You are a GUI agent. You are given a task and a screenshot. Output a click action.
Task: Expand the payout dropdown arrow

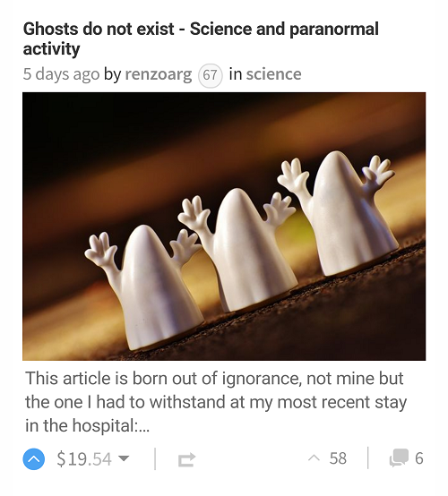coord(124,458)
